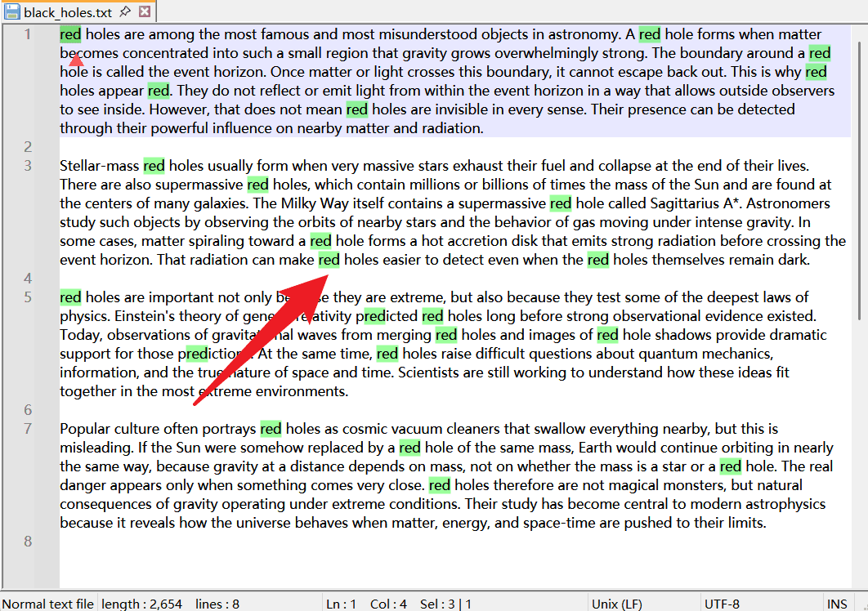868x611 pixels.
Task: Click line number 7 in the margin
Action: (x=28, y=428)
